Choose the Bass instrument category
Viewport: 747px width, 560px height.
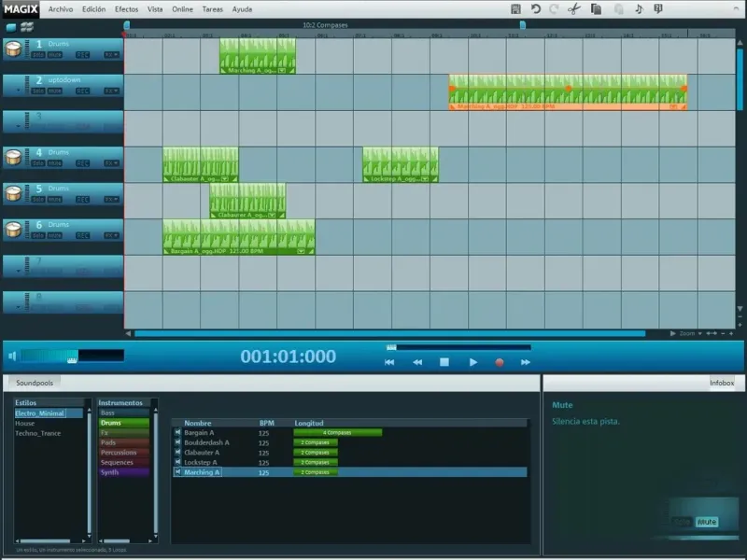(124, 413)
